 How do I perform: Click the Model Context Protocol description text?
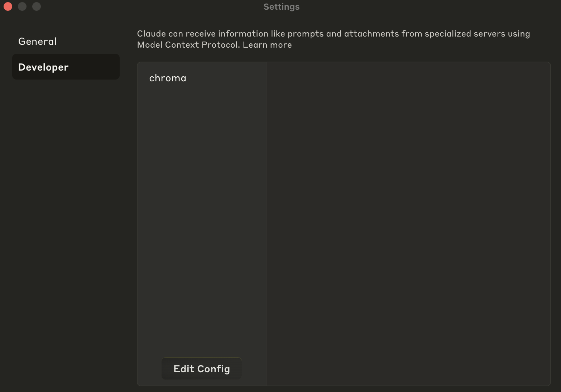(333, 39)
